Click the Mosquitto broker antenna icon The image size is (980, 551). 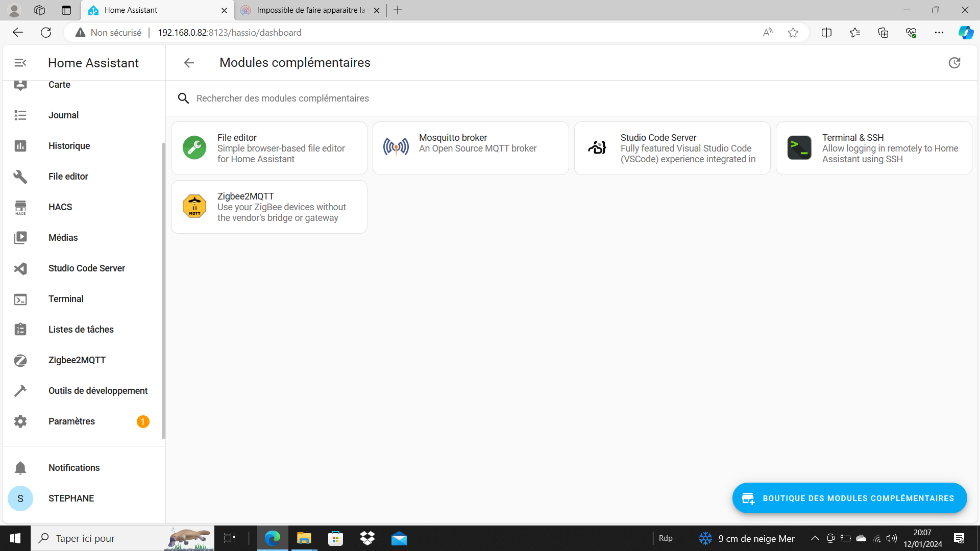[x=396, y=147]
